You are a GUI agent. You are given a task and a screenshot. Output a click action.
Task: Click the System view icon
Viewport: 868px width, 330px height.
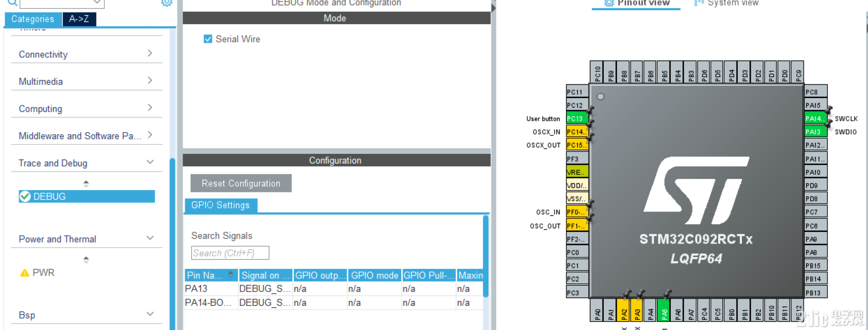pos(699,3)
